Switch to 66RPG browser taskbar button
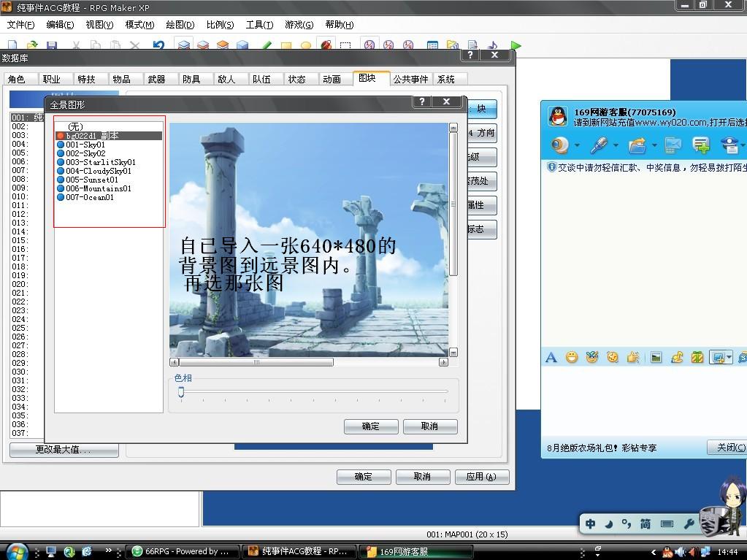Screen dimensions: 747x560 181,551
